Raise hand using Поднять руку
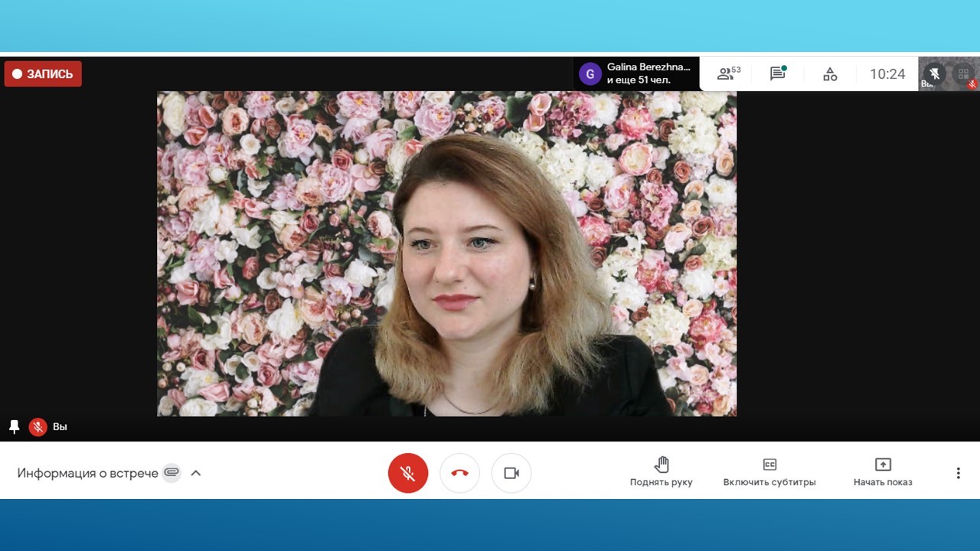Screen dimensions: 980x551 point(661,473)
